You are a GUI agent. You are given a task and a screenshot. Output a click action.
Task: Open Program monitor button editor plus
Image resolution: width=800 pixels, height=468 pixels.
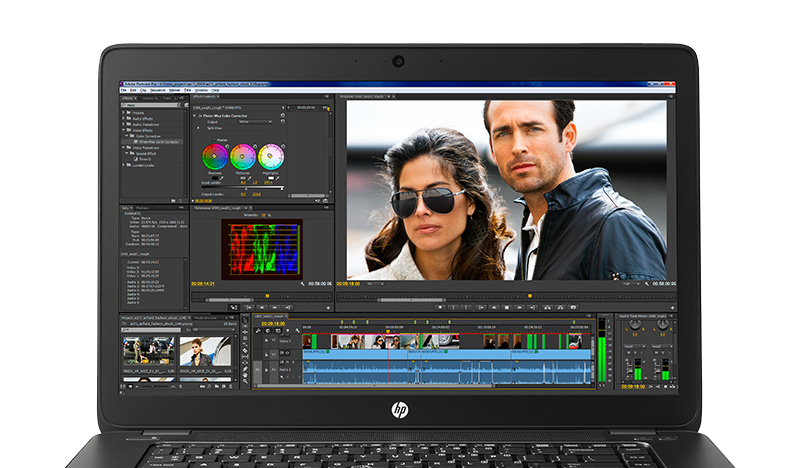click(672, 308)
